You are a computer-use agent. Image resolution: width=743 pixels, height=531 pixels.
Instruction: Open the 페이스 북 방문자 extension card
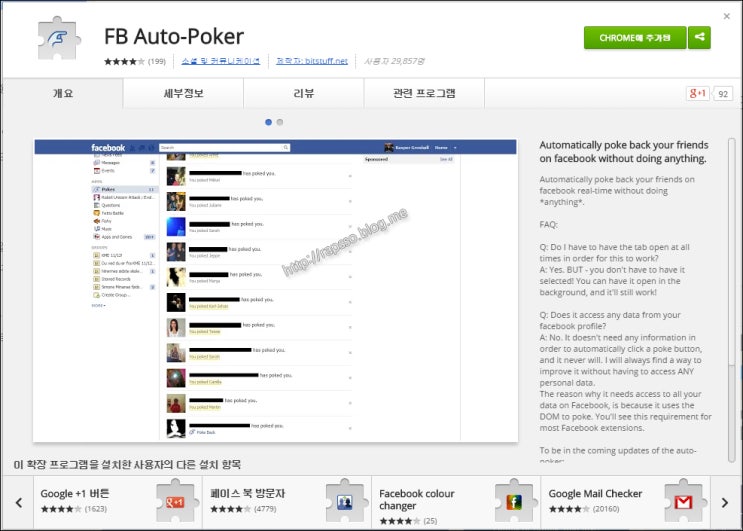point(287,503)
